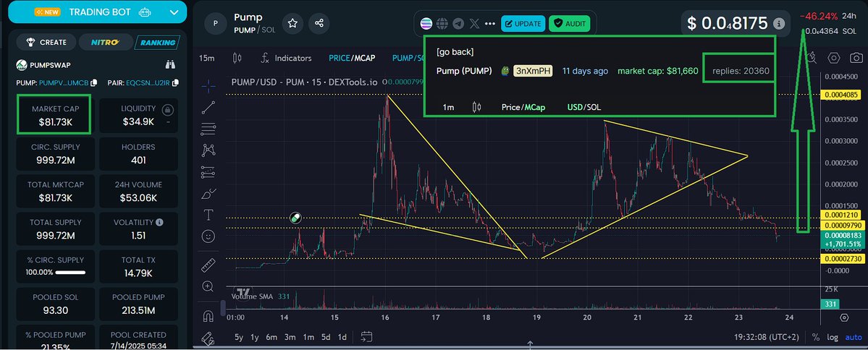
Task: Click the info icon beside the price
Action: [778, 24]
